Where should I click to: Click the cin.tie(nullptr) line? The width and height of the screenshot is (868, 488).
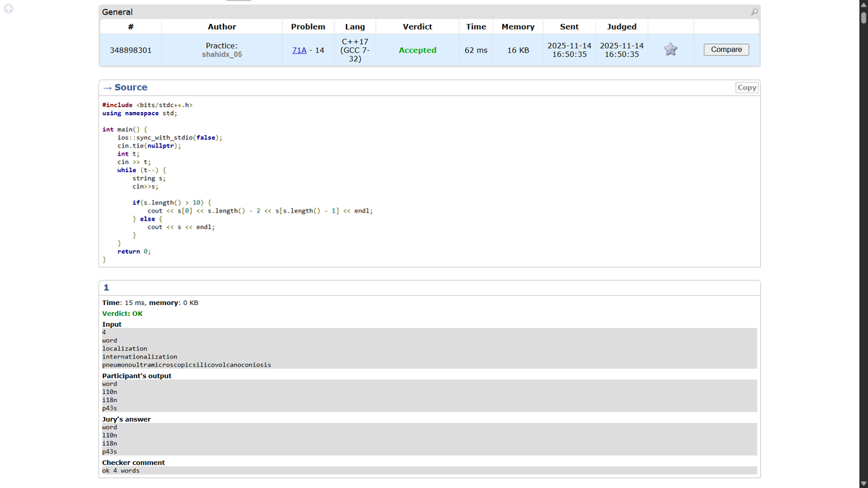[149, 145]
